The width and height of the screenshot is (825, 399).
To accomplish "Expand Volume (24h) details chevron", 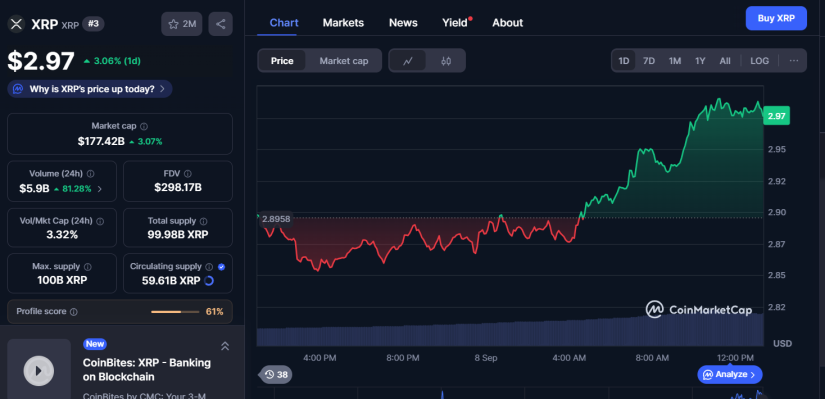I will coord(100,188).
